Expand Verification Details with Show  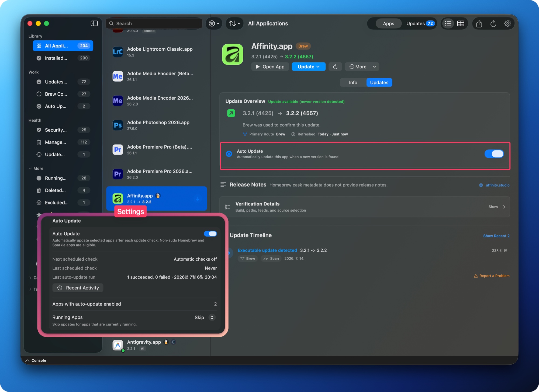[x=497, y=207]
